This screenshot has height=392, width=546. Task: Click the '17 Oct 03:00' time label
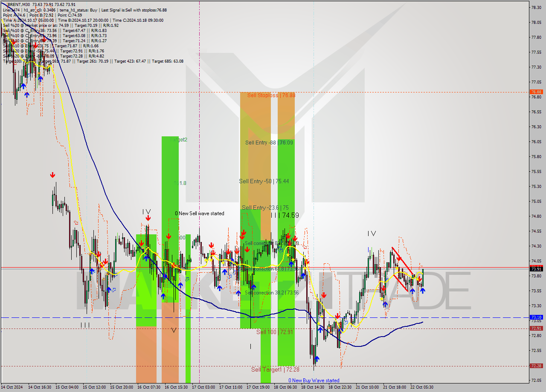tap(203, 387)
